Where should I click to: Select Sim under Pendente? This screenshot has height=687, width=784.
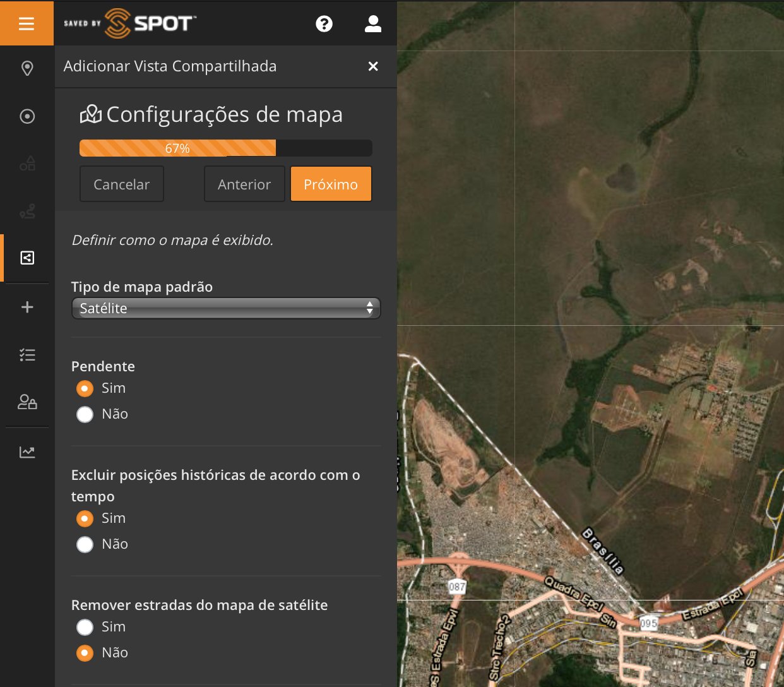click(x=85, y=388)
